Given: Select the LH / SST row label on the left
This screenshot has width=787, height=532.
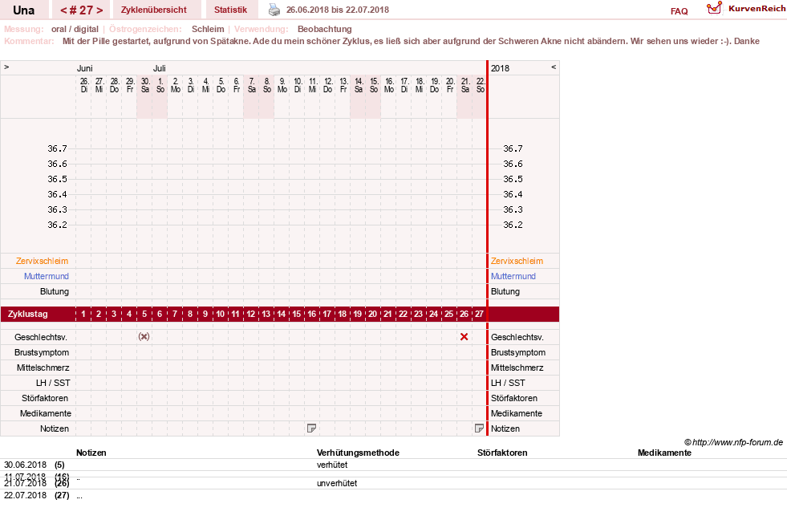Looking at the screenshot, I should (x=53, y=383).
